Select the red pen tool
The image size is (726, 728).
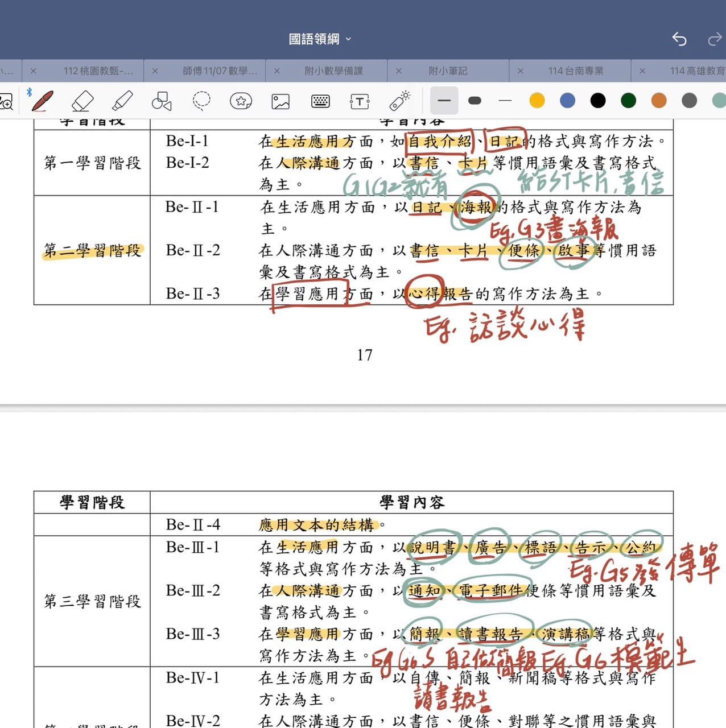coord(43,101)
